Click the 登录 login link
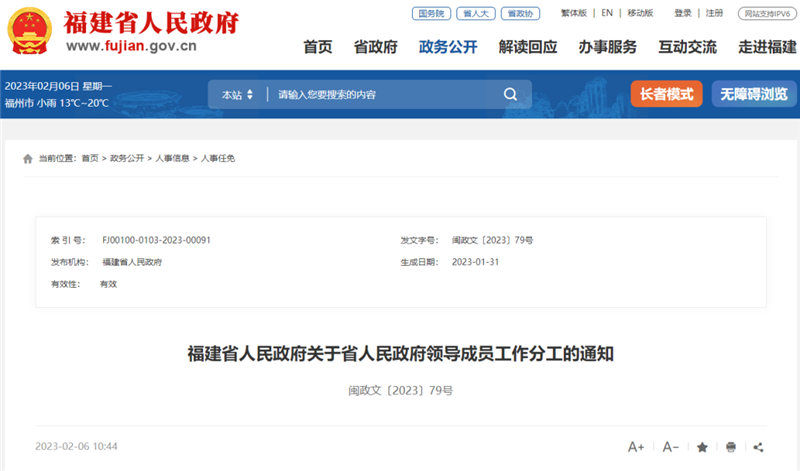The image size is (800, 471). 683,13
